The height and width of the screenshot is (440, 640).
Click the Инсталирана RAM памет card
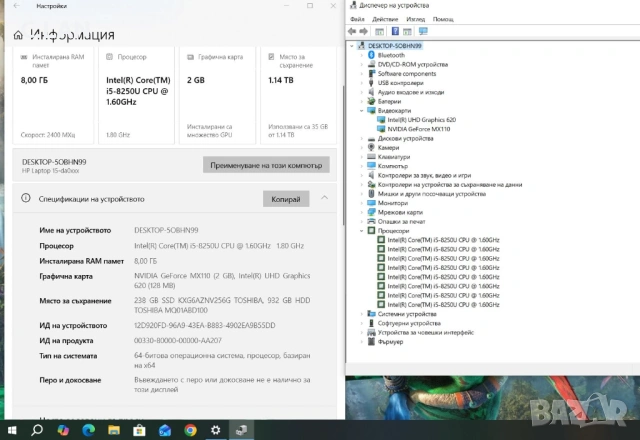pos(53,96)
